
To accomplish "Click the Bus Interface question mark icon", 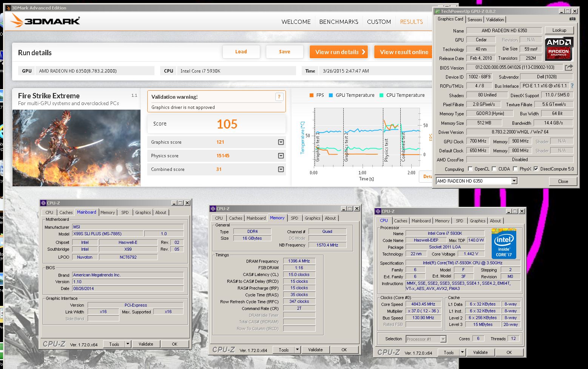I will (572, 86).
